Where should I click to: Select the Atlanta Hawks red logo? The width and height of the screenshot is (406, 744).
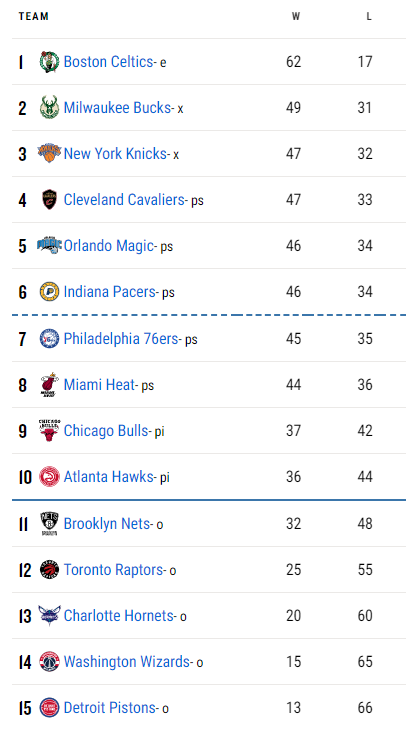click(49, 477)
